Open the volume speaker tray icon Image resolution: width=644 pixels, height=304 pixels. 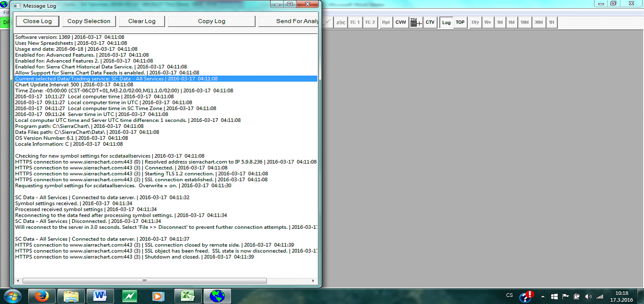click(589, 296)
